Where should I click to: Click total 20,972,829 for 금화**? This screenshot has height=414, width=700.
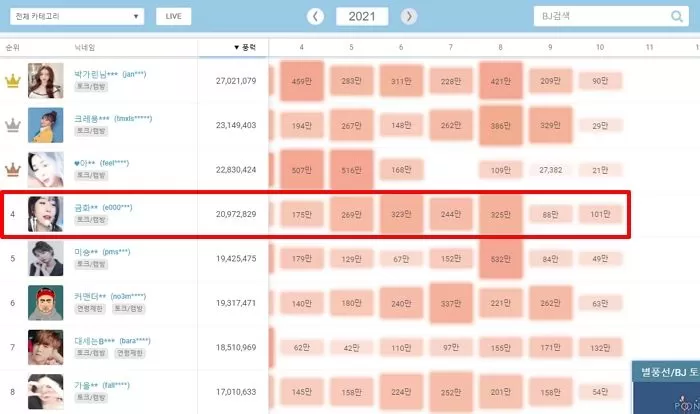[236, 214]
